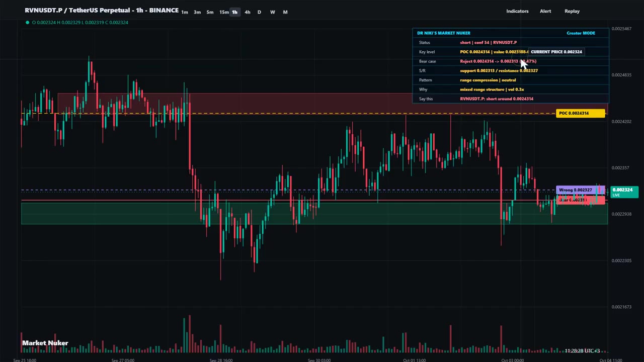Click the Creator MODE label
Viewport: 644px width, 362px height.
581,33
